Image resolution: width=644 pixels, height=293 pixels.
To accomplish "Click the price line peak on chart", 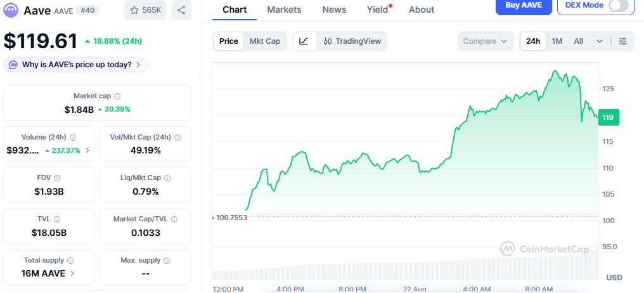I will [x=555, y=70].
